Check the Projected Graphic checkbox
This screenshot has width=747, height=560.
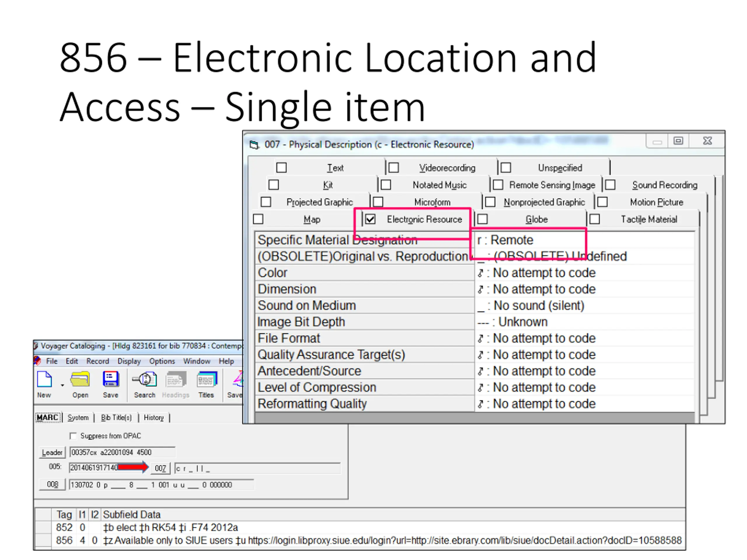pos(266,202)
